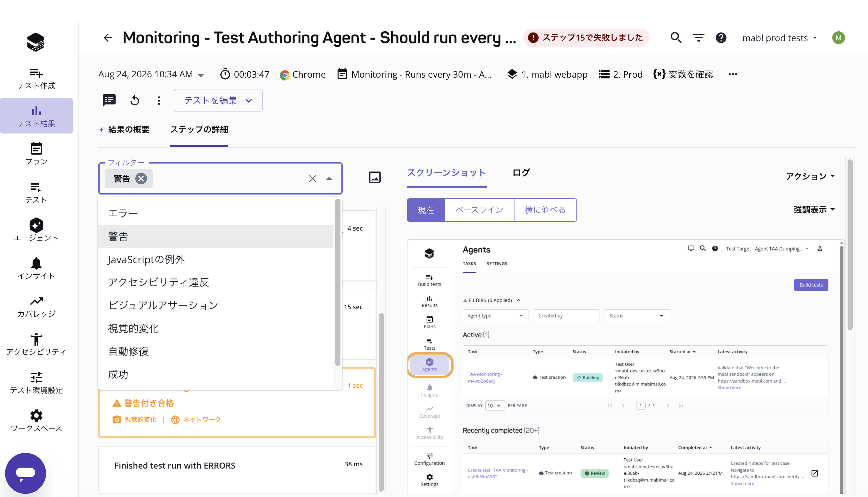Switch to the ログ tab
This screenshot has width=868, height=497.
[x=521, y=173]
